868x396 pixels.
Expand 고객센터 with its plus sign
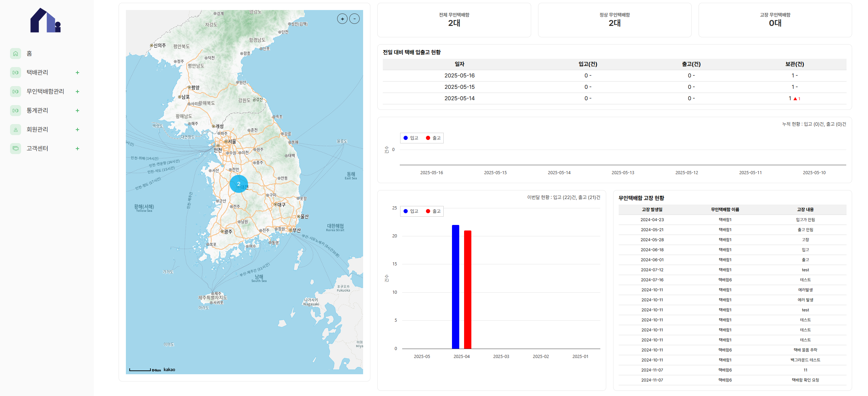coord(77,149)
